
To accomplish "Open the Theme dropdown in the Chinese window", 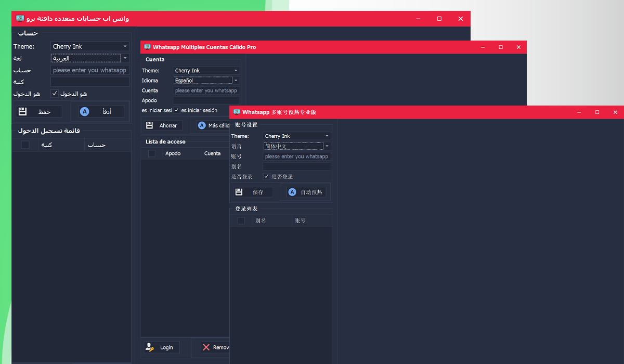I will (297, 136).
